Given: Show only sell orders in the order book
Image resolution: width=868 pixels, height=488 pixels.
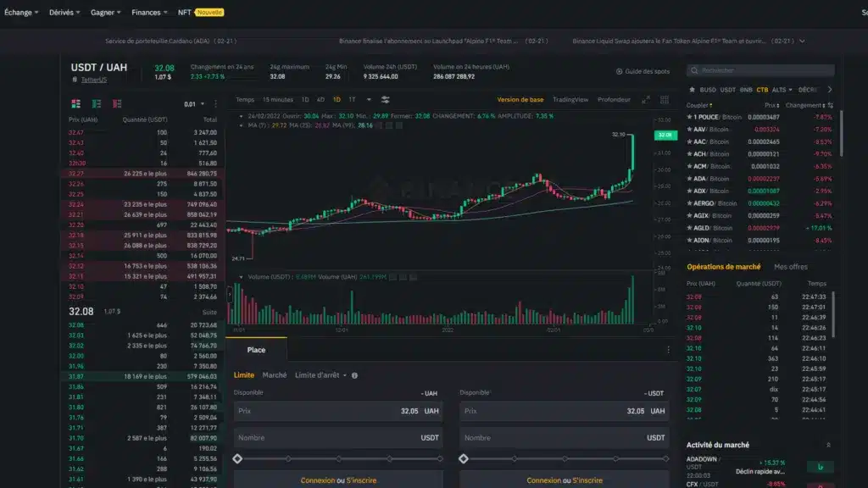Looking at the screenshot, I should (x=117, y=103).
